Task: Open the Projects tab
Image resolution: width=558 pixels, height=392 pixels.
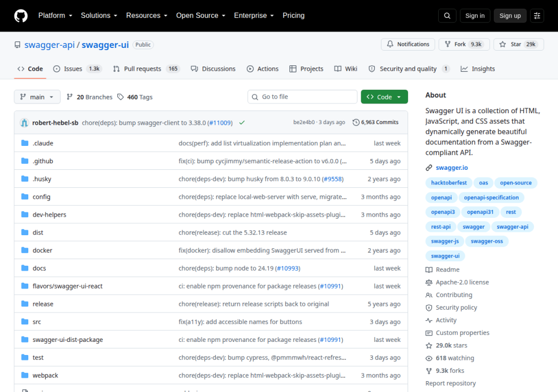Action: (306, 69)
